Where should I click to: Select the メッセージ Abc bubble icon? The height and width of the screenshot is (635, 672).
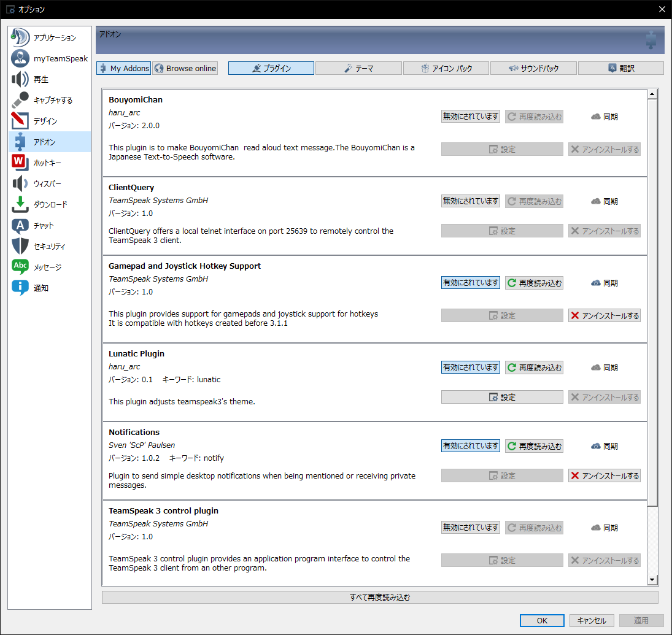(20, 267)
